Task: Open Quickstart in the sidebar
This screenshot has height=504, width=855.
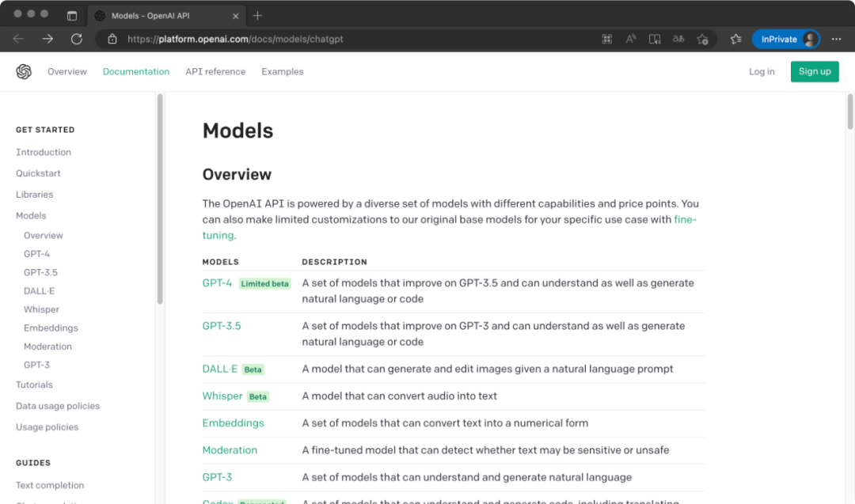Action: [38, 173]
